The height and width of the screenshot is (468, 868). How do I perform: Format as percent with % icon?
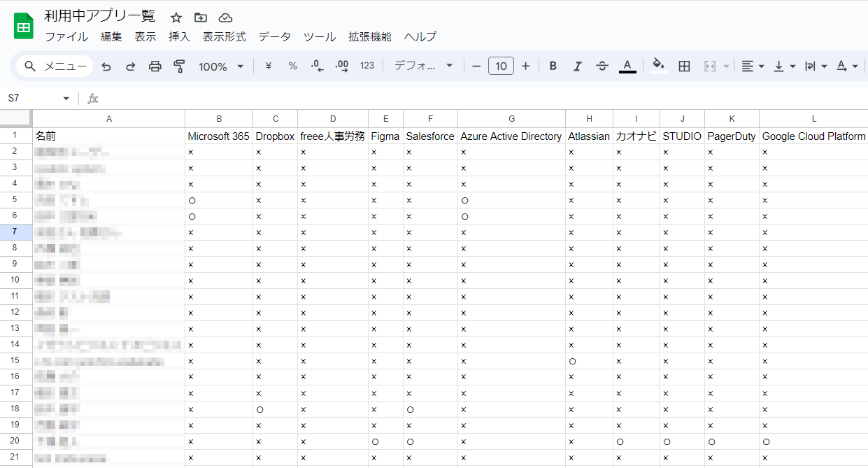pos(293,66)
